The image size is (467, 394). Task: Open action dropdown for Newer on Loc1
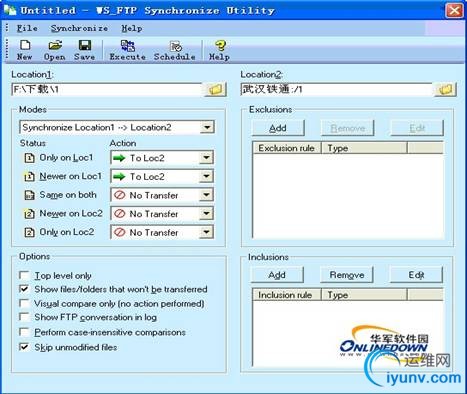click(x=206, y=176)
